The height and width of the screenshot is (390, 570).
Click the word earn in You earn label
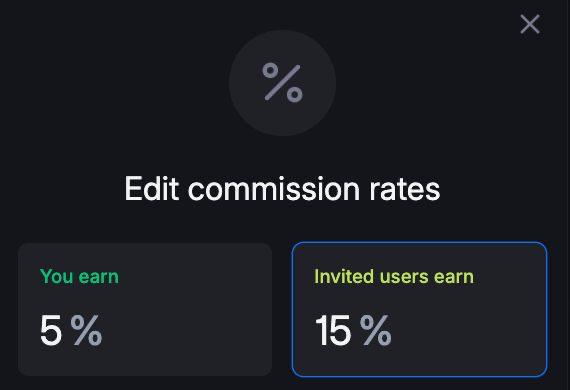(x=99, y=277)
